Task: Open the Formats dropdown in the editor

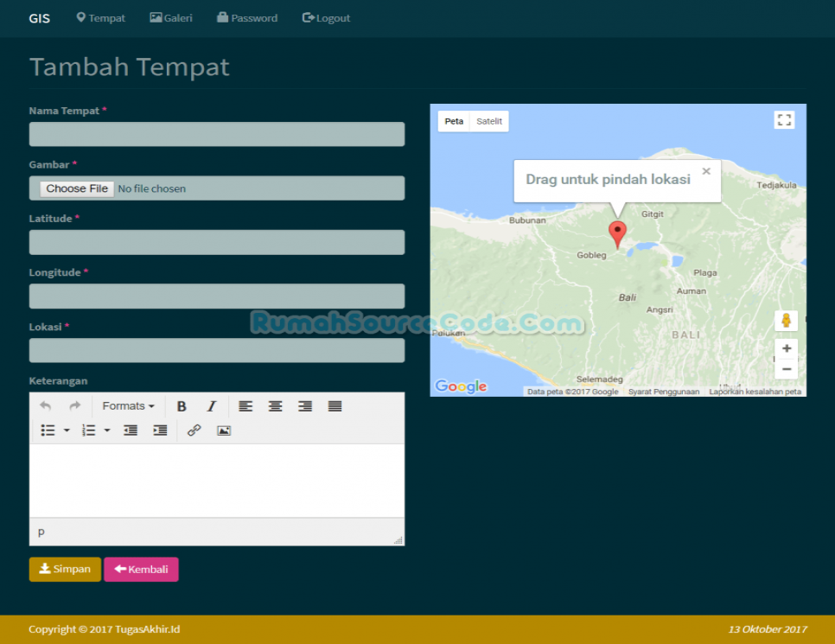Action: pyautogui.click(x=128, y=405)
